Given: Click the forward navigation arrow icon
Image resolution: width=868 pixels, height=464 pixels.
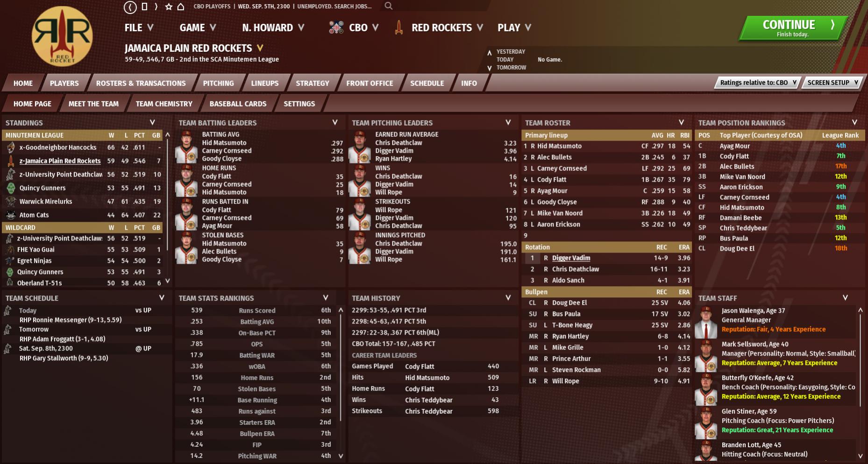Looking at the screenshot, I should pyautogui.click(x=156, y=7).
